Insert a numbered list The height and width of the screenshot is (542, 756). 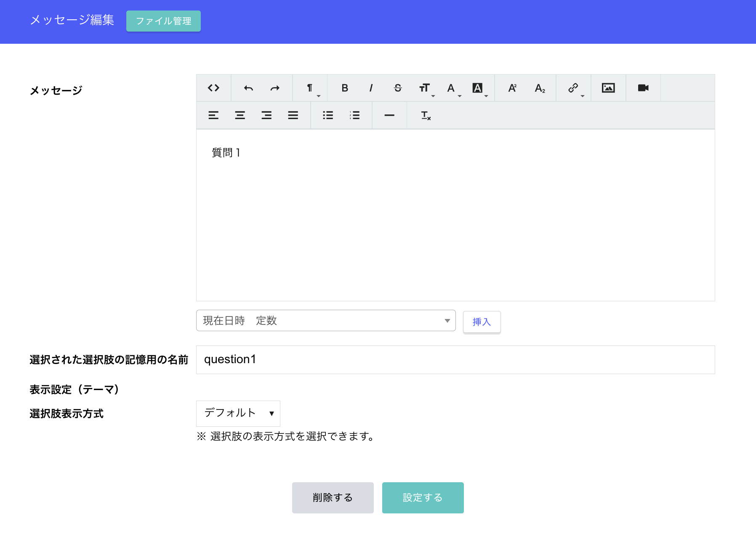pyautogui.click(x=354, y=115)
